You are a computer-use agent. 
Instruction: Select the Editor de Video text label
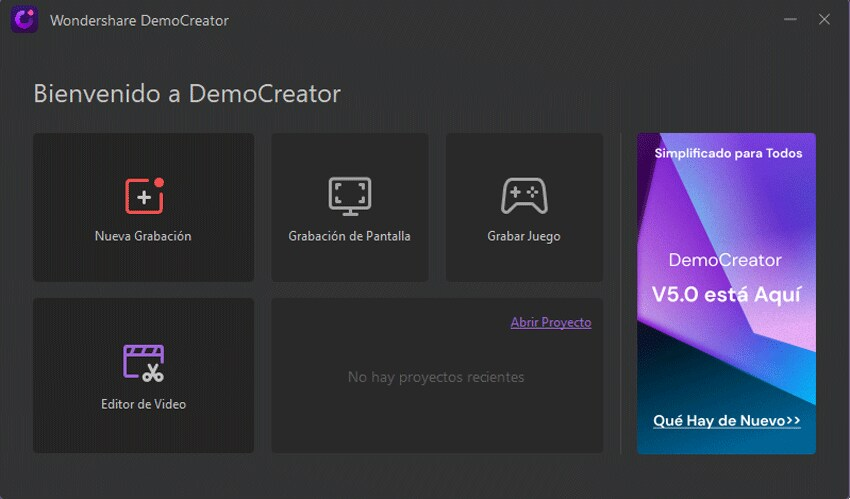click(x=143, y=404)
